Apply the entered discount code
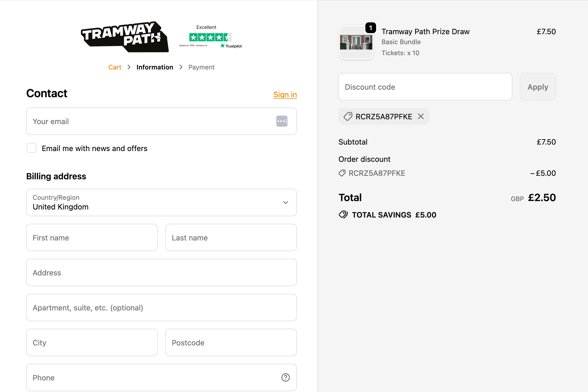The height and width of the screenshot is (392, 588). [x=538, y=87]
